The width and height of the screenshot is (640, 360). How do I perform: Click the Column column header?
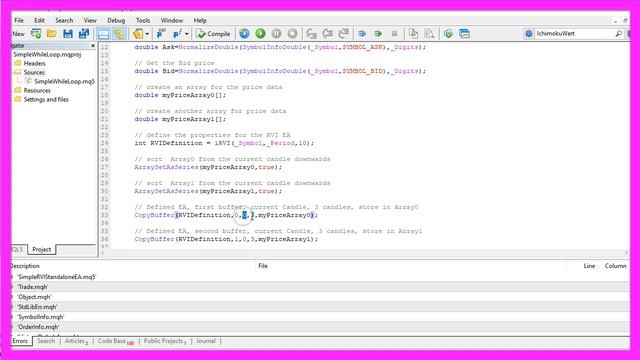pyautogui.click(x=615, y=266)
